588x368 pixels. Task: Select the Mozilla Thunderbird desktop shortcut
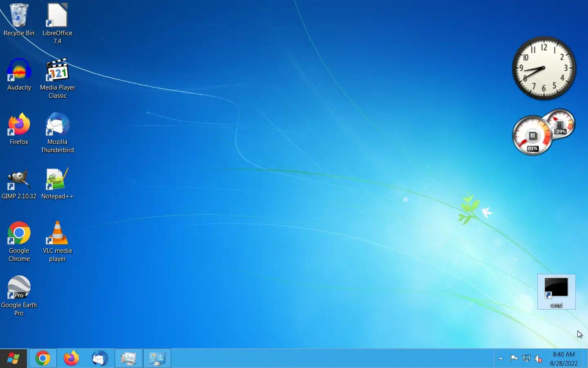point(57,133)
